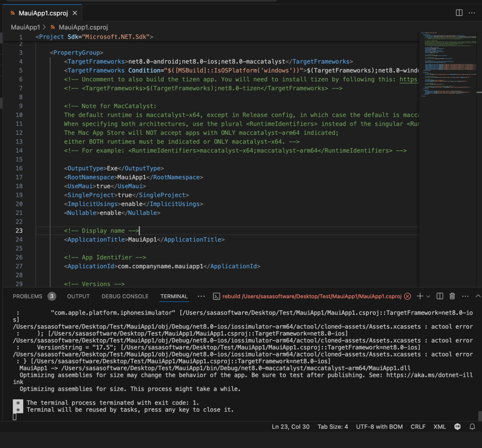Image resolution: width=482 pixels, height=448 pixels.
Task: Click the App Identifier comment line
Action: click(x=105, y=258)
